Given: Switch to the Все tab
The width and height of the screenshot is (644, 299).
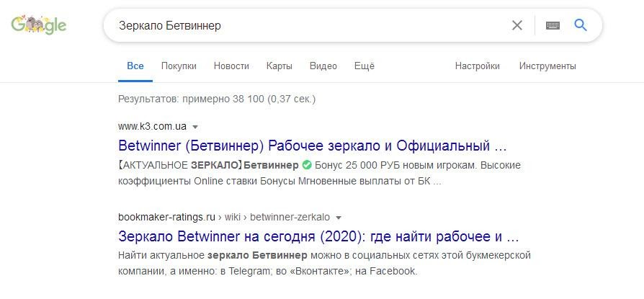Looking at the screenshot, I should tap(135, 66).
